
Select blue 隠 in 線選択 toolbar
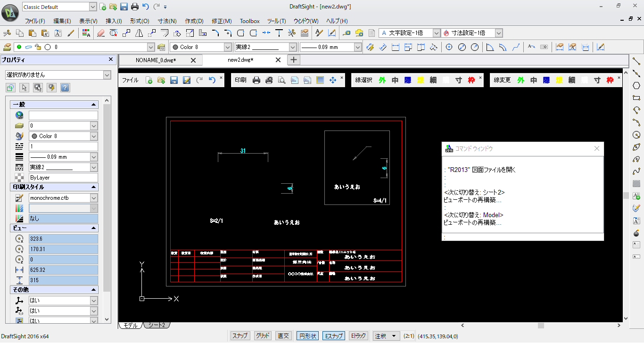click(407, 80)
